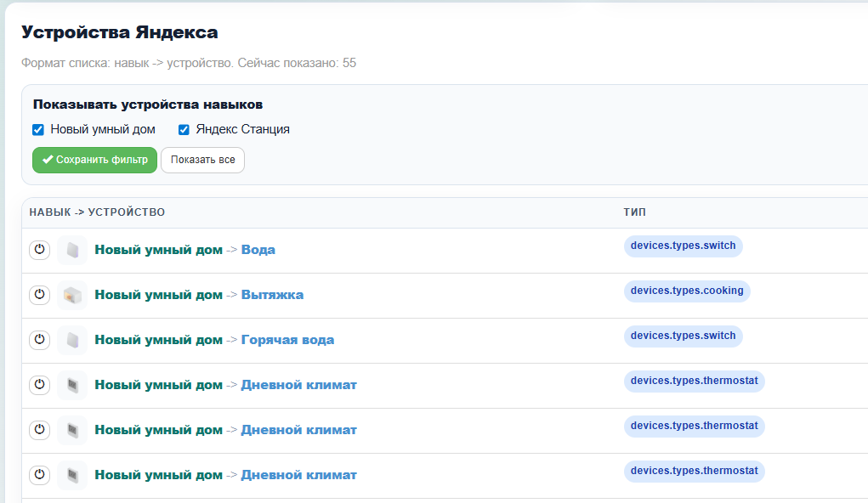Toggle power for the Вода device
868x503 pixels.
(x=39, y=250)
